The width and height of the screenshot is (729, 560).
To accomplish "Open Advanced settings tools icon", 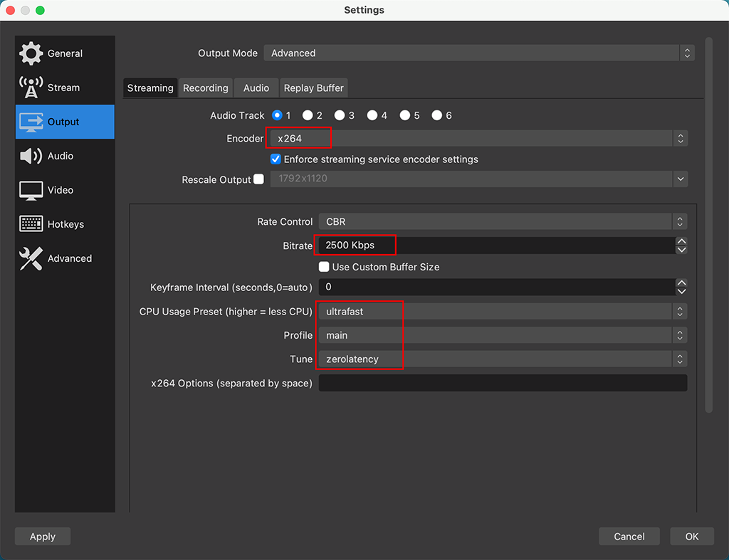I will (x=31, y=258).
